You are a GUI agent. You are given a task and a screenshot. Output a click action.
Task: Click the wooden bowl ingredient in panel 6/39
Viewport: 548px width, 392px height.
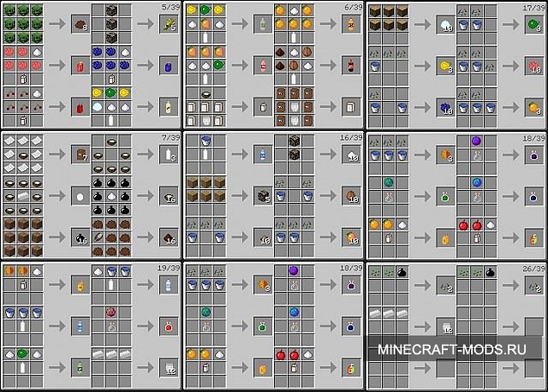(x=205, y=93)
